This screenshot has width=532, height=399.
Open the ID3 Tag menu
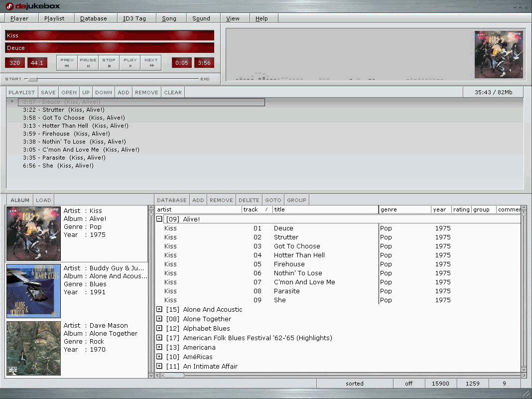[x=134, y=18]
